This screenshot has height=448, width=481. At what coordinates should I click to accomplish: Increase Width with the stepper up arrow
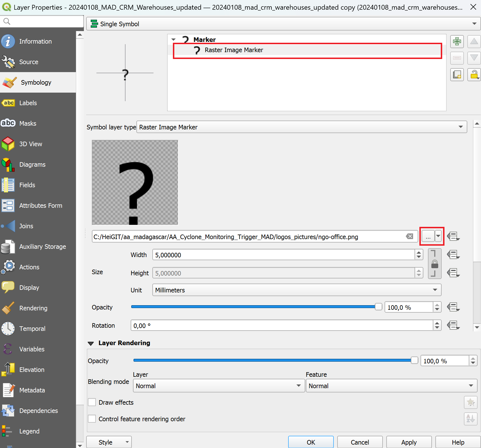(419, 252)
